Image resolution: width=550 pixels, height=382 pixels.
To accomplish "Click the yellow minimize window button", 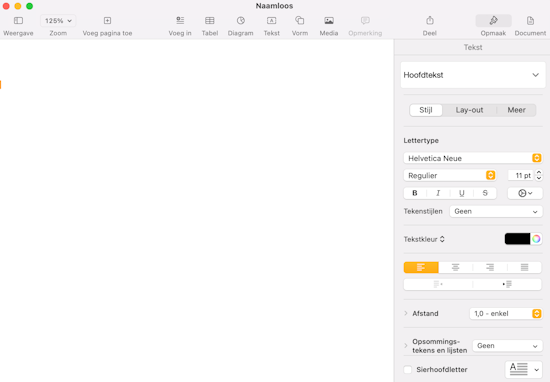I will coord(18,6).
